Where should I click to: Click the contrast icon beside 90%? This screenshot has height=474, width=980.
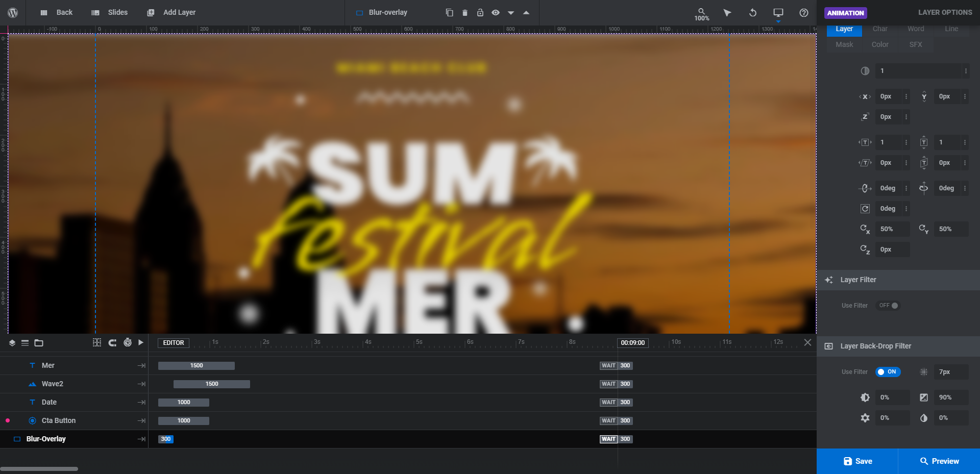(924, 397)
